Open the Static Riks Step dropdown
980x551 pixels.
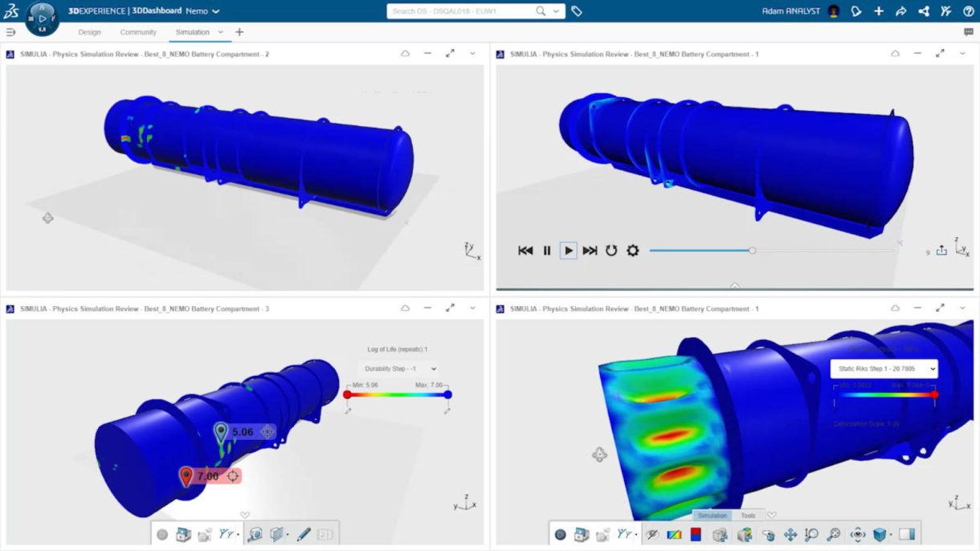point(884,369)
